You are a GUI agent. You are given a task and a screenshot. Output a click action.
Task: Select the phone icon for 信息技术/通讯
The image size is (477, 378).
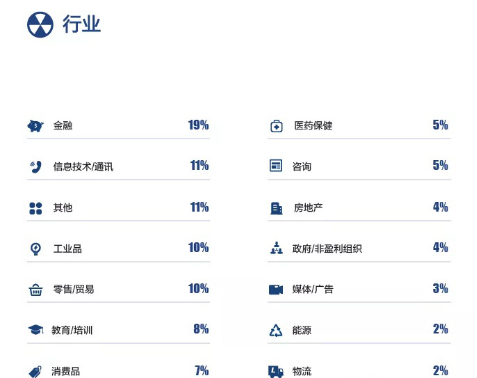coord(36,167)
